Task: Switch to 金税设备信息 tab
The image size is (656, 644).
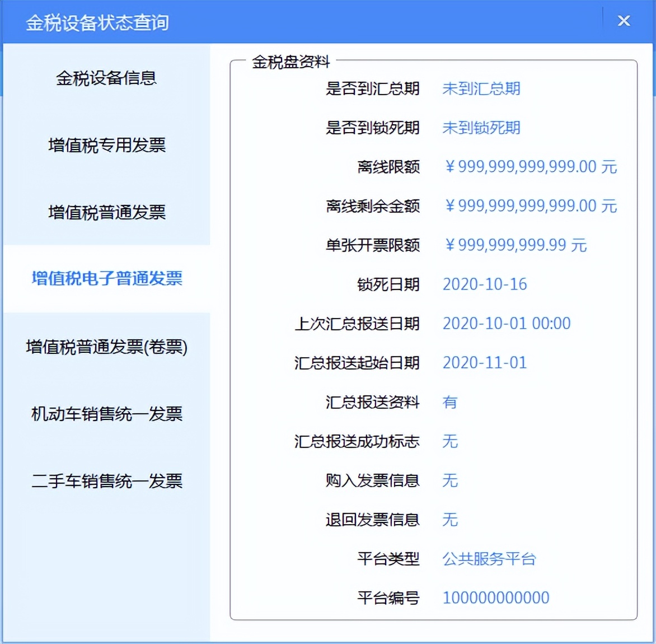Action: point(105,78)
